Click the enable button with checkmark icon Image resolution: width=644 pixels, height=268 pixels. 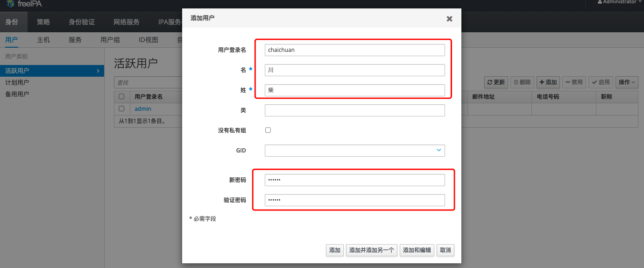(x=600, y=82)
